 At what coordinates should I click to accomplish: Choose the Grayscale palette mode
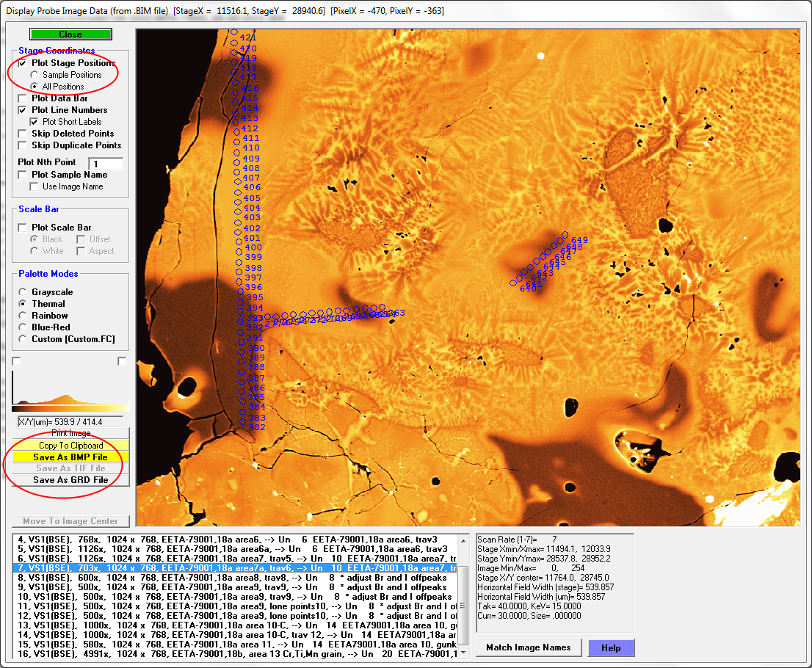(23, 292)
